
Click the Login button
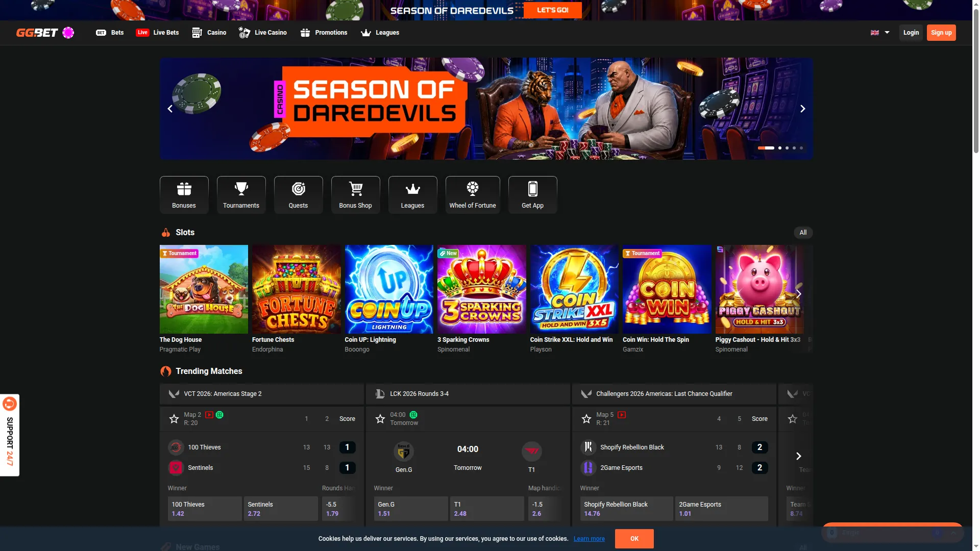point(911,33)
